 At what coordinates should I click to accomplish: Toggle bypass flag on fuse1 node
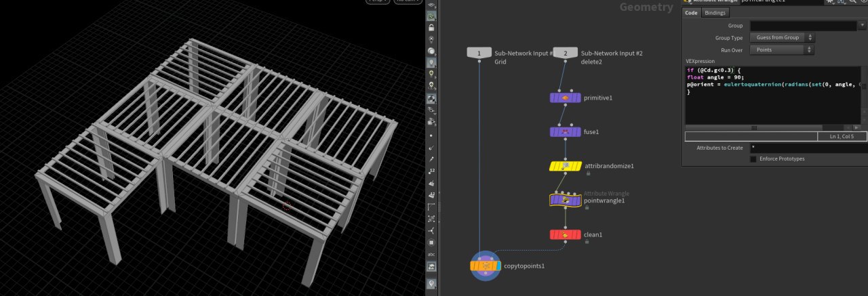click(553, 131)
